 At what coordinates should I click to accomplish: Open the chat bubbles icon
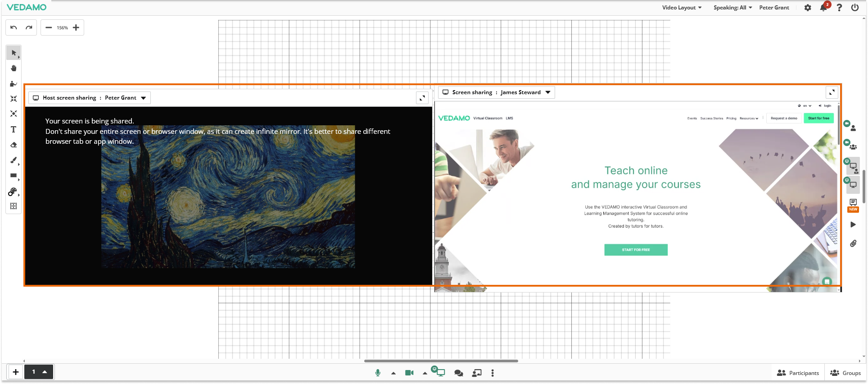click(459, 373)
